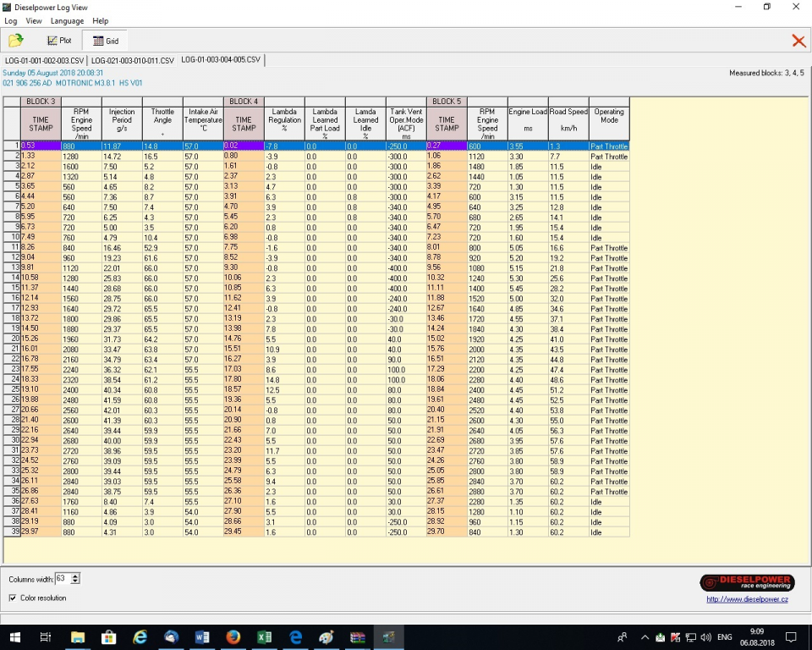Viewport: 812px width, 650px height.
Task: Open Firefox from the taskbar
Action: tap(233, 636)
